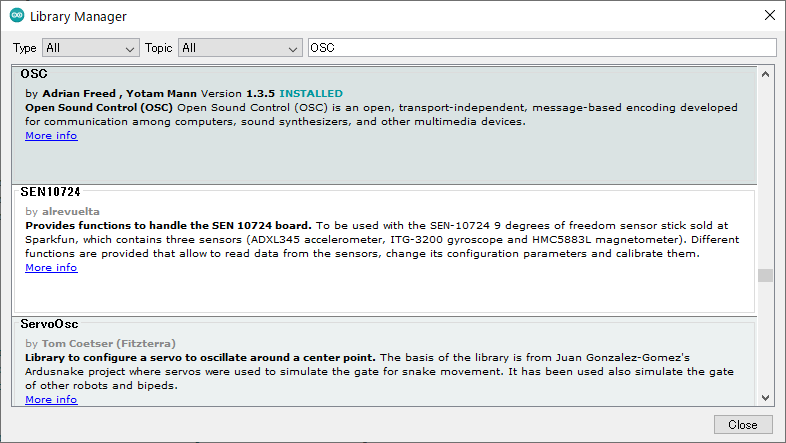Click the Arduino logo icon in title bar
The width and height of the screenshot is (786, 443).
17,16
